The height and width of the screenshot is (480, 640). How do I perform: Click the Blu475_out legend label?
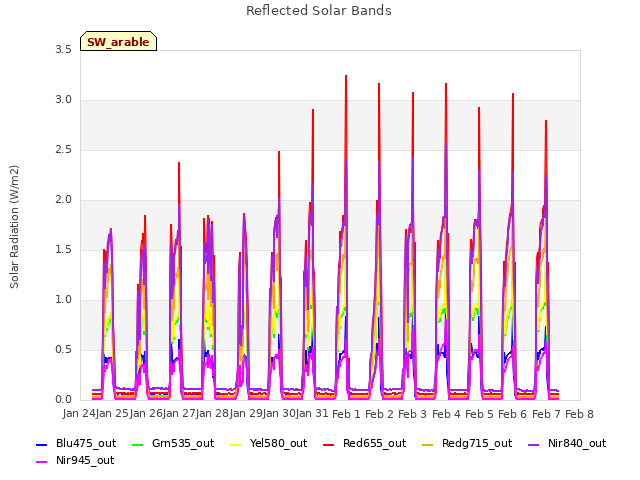86,443
